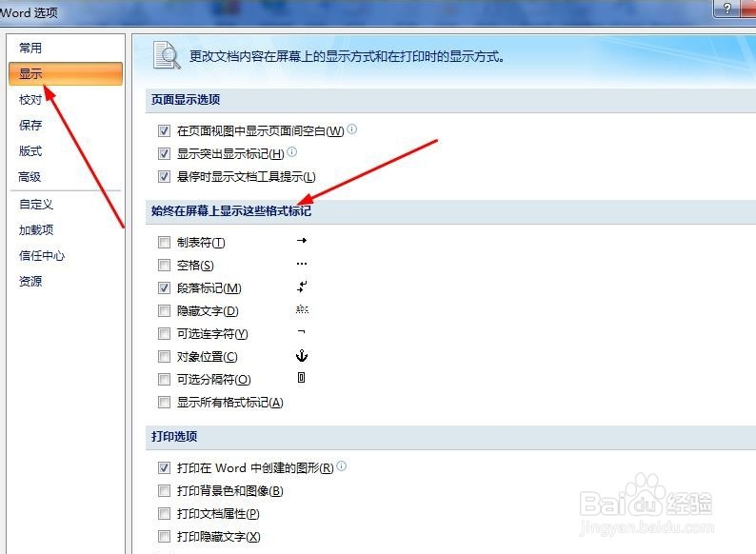
Task: Click the object anchor icon
Action: click(x=301, y=355)
